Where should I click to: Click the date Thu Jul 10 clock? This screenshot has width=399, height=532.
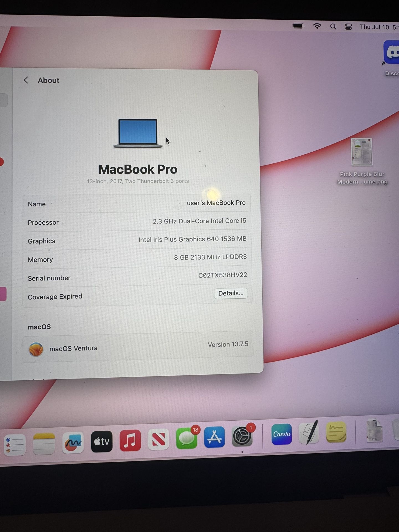[x=379, y=27]
